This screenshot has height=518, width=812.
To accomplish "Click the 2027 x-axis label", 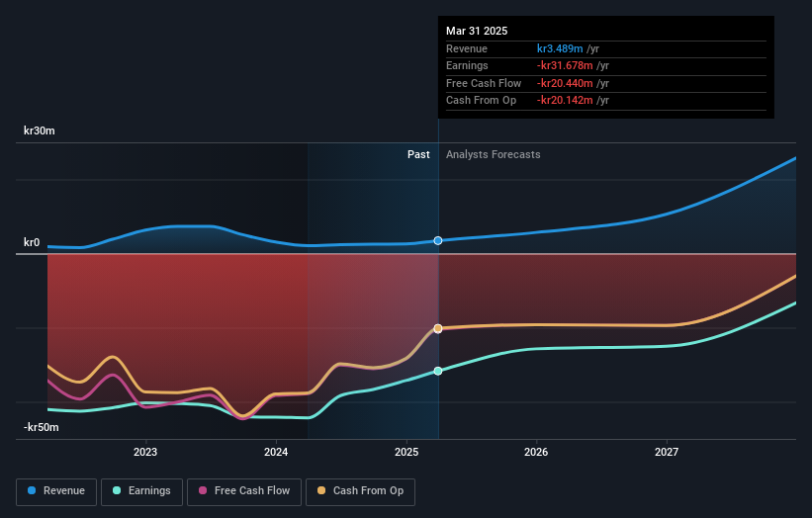I will click(x=667, y=452).
